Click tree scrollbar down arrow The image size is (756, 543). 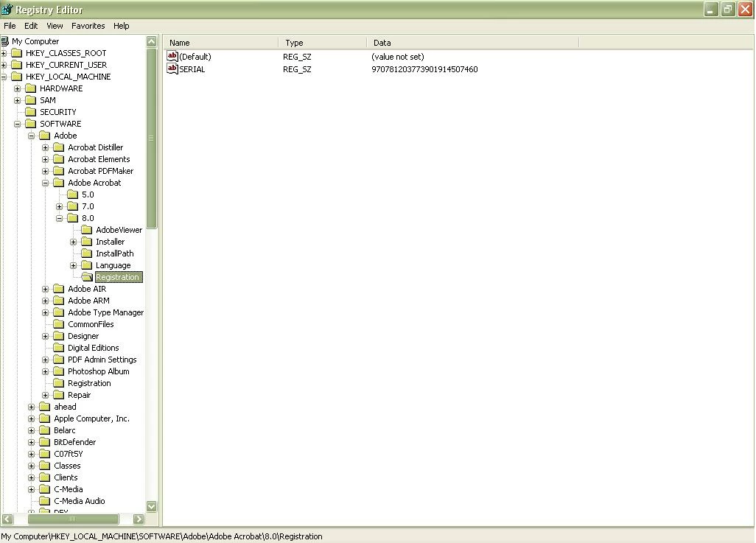pyautogui.click(x=151, y=506)
